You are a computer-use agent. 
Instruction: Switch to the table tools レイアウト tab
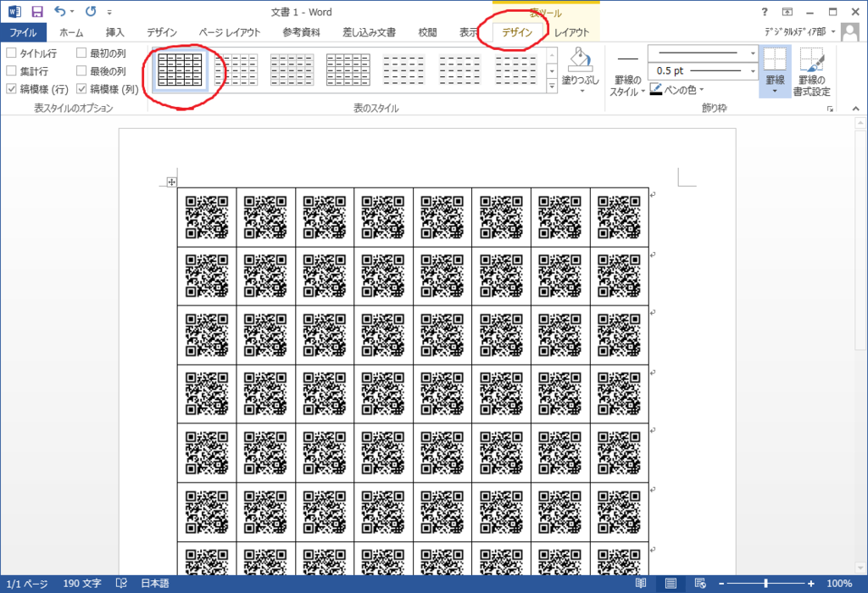pyautogui.click(x=572, y=33)
